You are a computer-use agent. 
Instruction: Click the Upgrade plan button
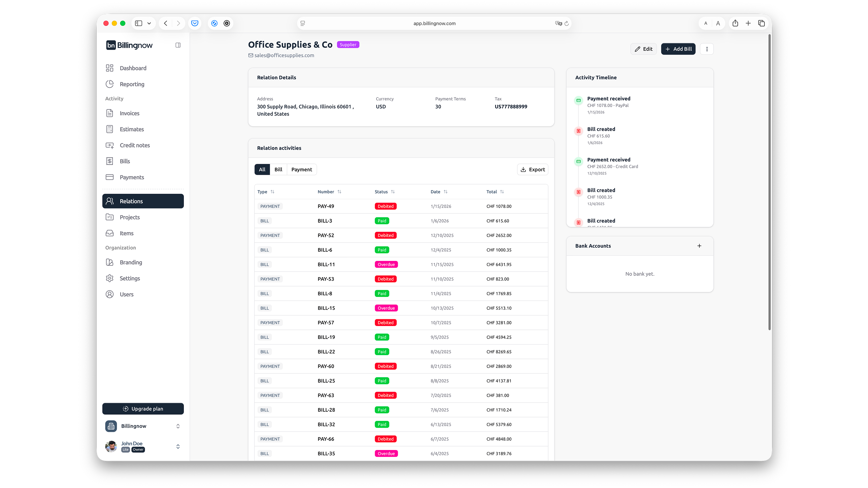click(x=143, y=408)
